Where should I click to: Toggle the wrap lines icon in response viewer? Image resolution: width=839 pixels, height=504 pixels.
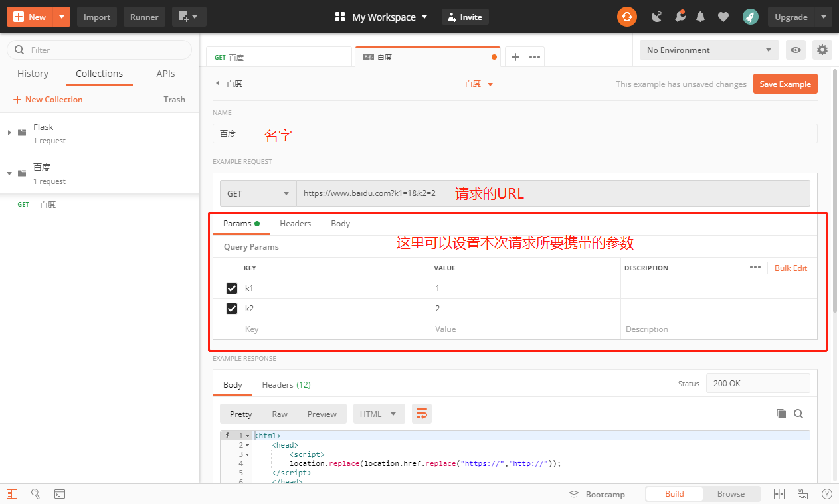tap(422, 413)
